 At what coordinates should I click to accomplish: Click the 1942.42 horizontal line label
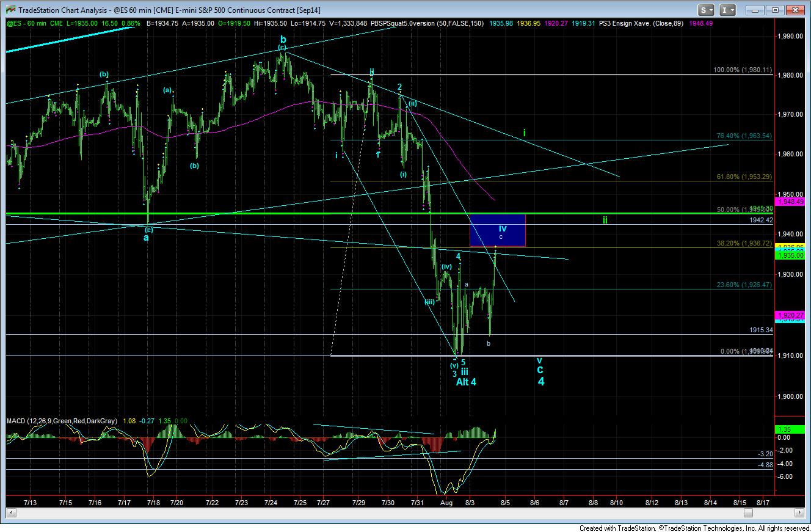click(x=761, y=219)
